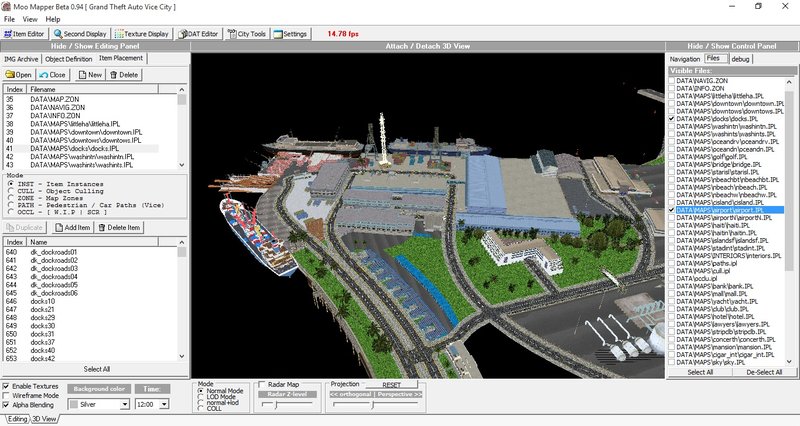The height and width of the screenshot is (426, 800).
Task: Select COLL mode radio option
Action: point(201,409)
